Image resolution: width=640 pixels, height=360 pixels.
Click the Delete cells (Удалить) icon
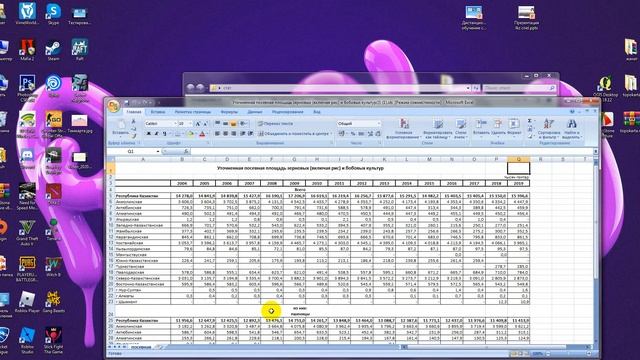(x=498, y=124)
